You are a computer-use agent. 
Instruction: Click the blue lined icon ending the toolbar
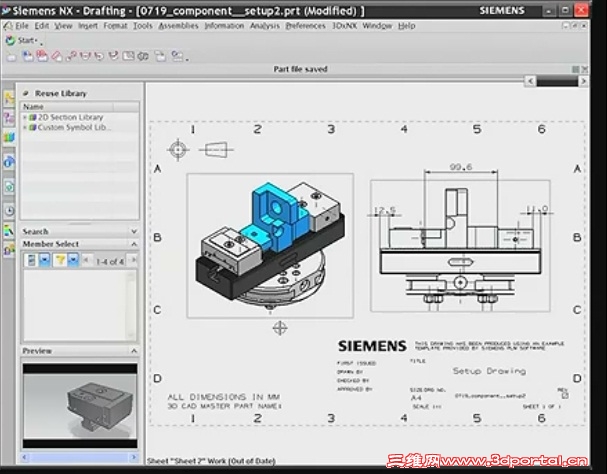(x=177, y=56)
